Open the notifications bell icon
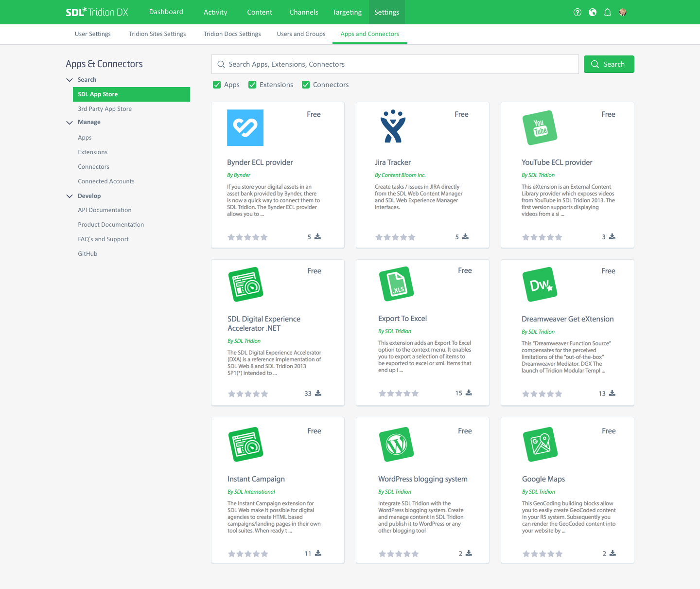The width and height of the screenshot is (700, 589). 608,12
